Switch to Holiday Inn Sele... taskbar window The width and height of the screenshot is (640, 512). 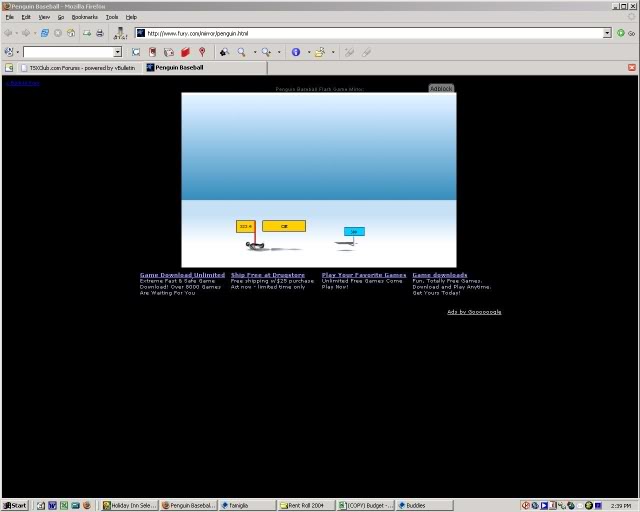pyautogui.click(x=129, y=505)
